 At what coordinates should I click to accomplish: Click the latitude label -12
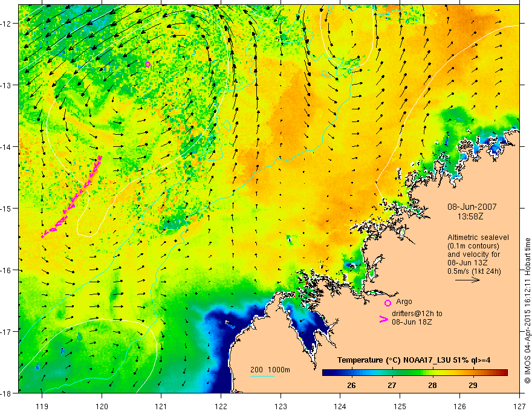click(6, 24)
